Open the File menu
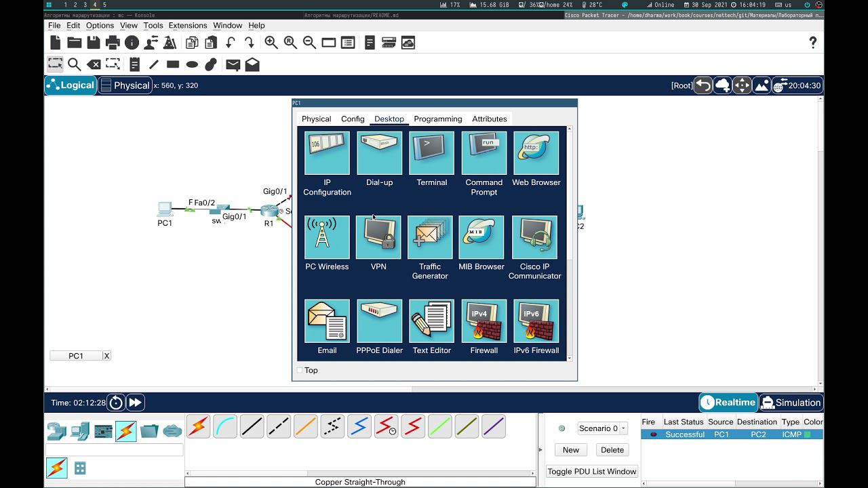The width and height of the screenshot is (868, 488). point(54,26)
